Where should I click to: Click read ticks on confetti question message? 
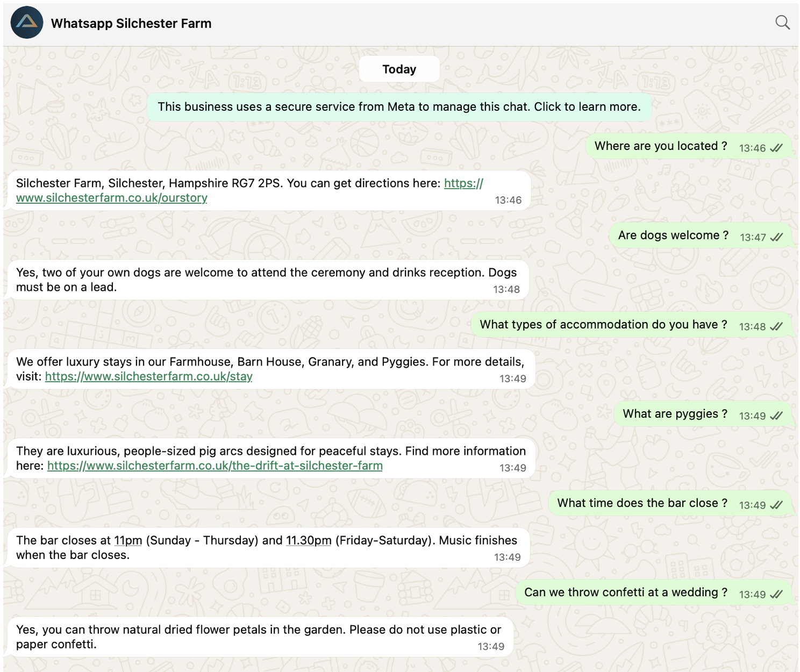tap(776, 595)
